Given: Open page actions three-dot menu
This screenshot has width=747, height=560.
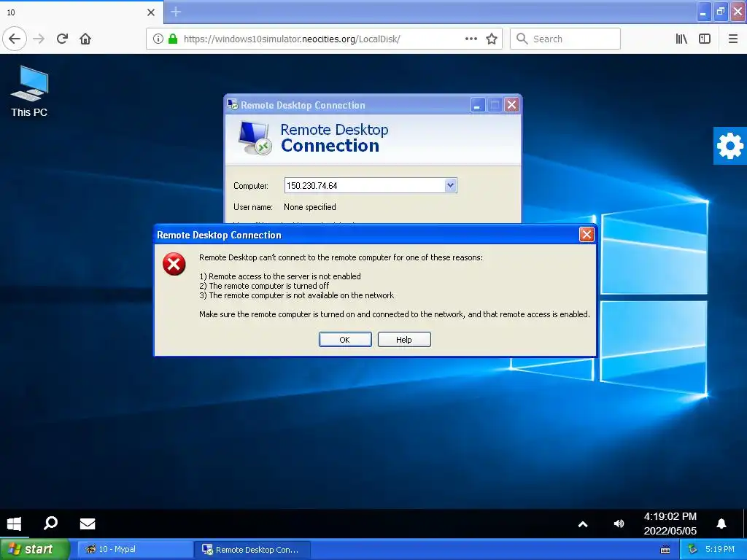Looking at the screenshot, I should 471,39.
